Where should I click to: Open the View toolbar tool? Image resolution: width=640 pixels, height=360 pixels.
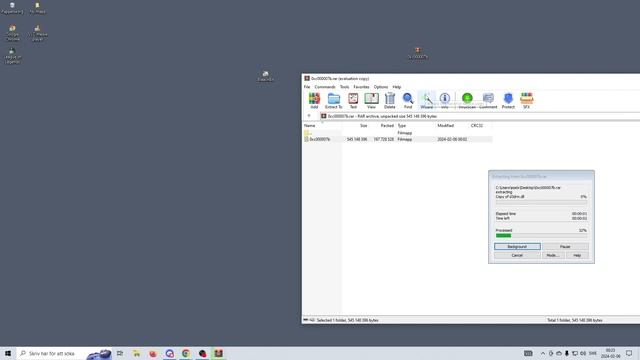(371, 100)
